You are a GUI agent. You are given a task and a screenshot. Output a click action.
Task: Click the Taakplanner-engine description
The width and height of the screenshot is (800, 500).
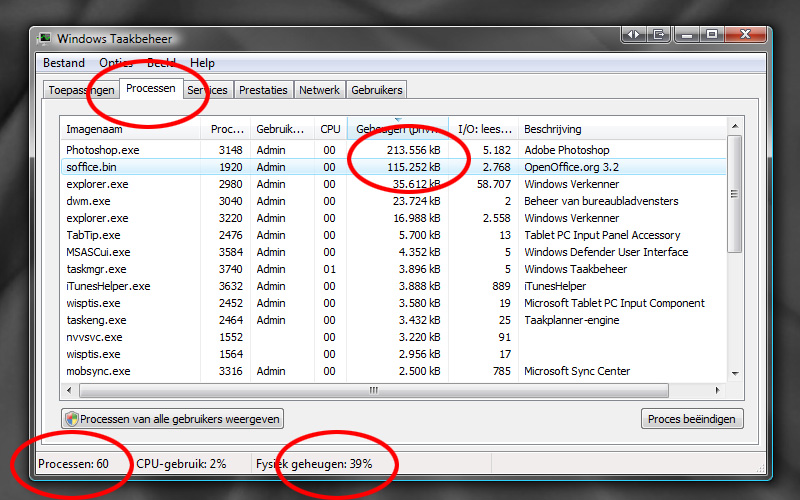(571, 320)
